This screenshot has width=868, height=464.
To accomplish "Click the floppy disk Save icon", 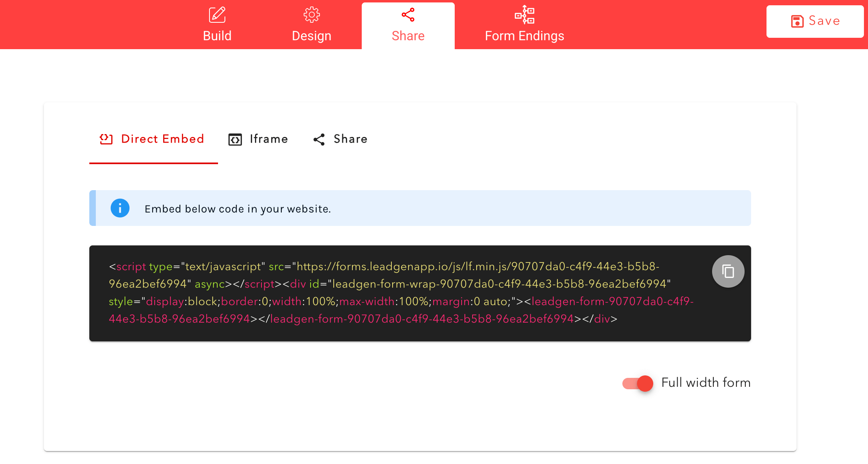I will point(797,21).
